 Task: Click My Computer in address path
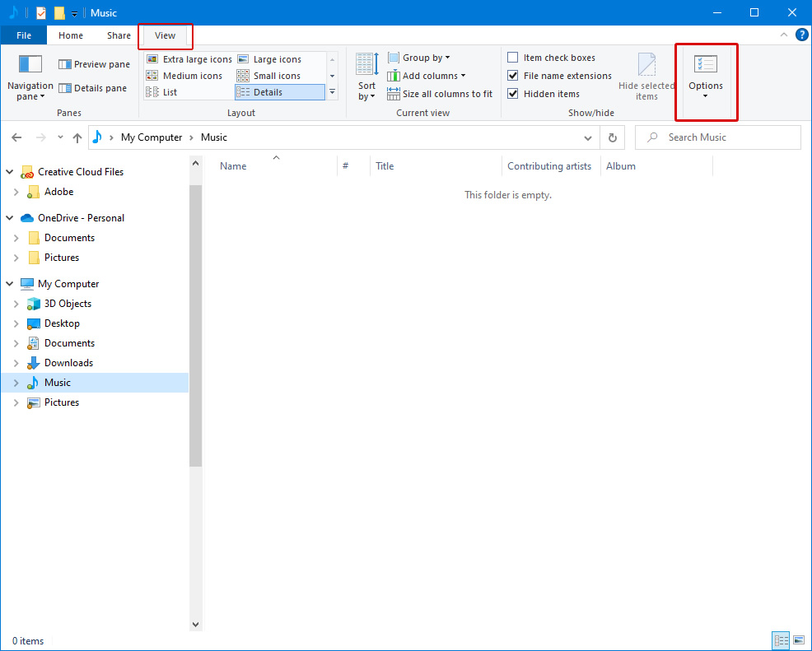click(x=152, y=137)
